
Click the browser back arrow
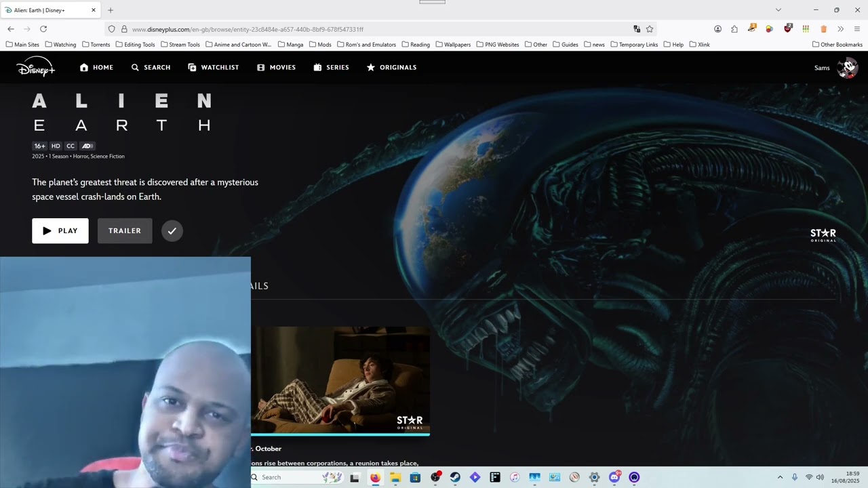tap(11, 29)
